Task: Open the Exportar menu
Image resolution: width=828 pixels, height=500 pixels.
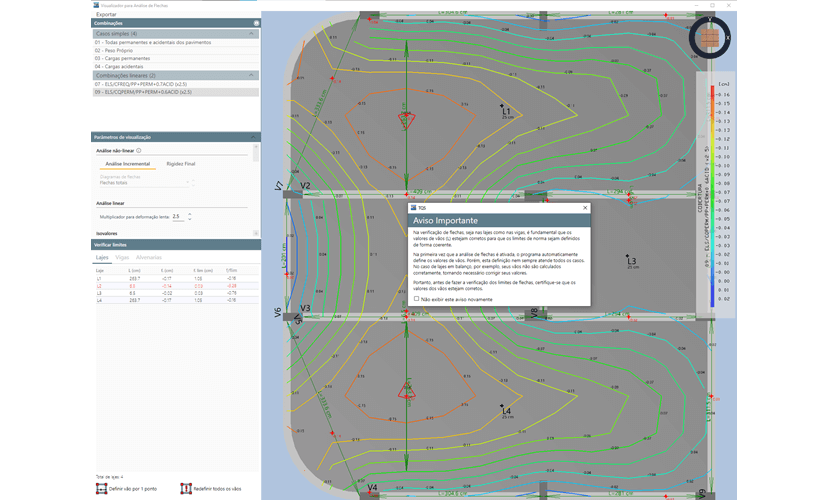Action: (x=105, y=14)
